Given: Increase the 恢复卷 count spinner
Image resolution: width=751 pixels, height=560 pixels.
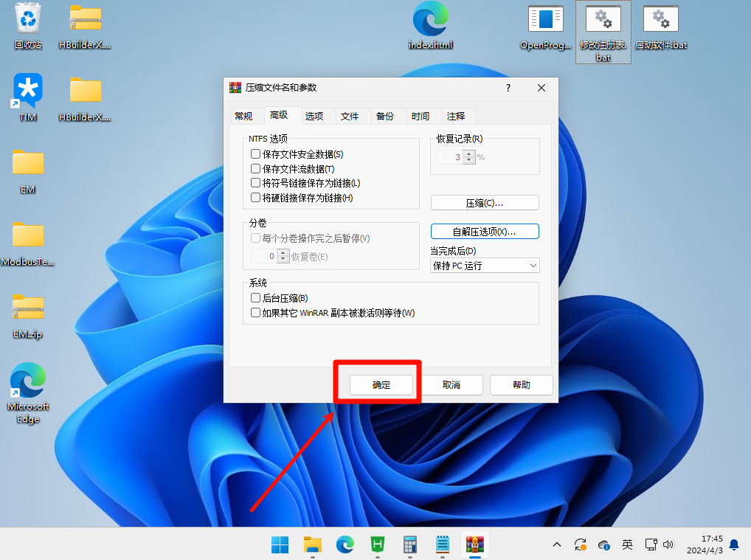Looking at the screenshot, I should click(x=283, y=252).
